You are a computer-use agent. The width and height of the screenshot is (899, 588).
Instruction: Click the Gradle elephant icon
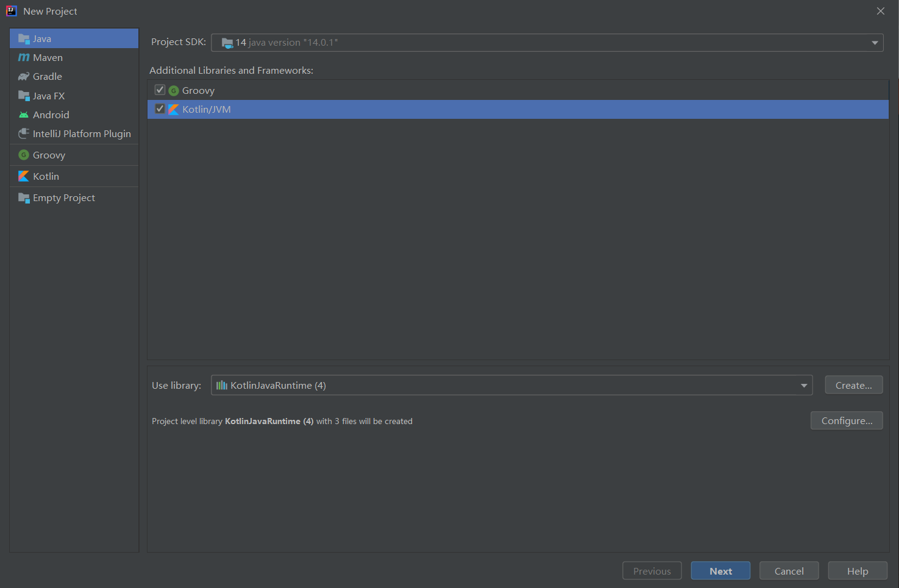coord(24,77)
